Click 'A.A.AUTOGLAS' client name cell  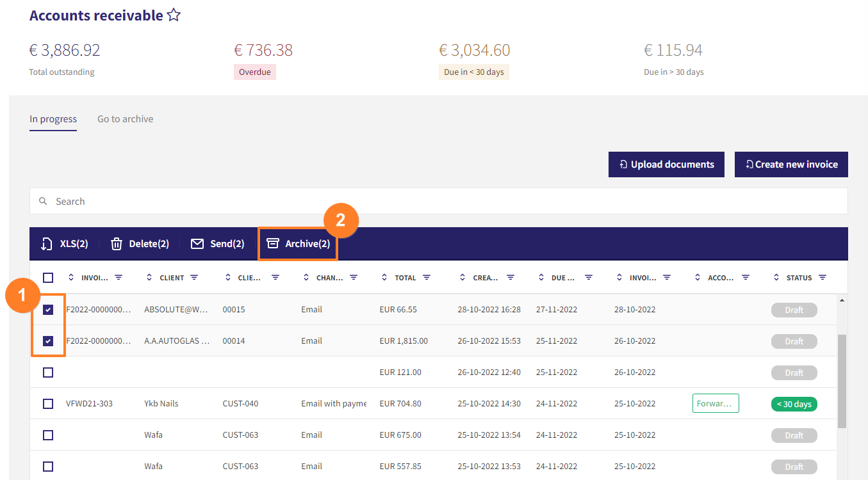tap(177, 341)
